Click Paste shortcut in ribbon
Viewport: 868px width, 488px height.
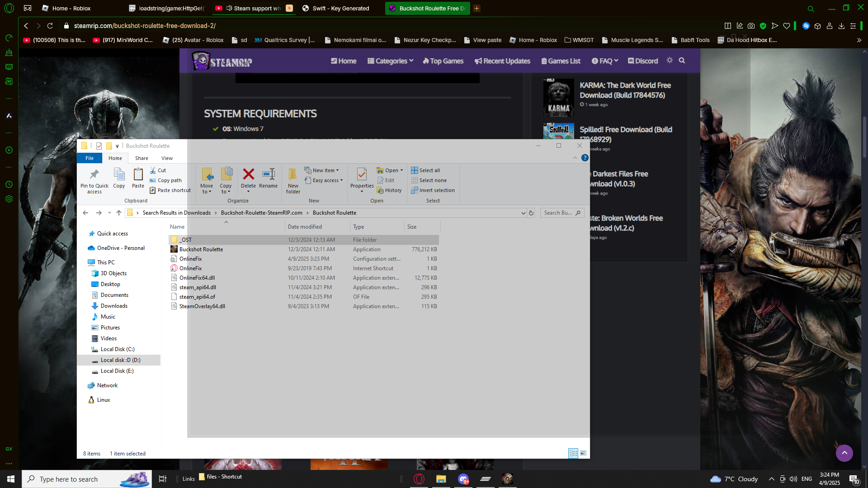pos(170,190)
